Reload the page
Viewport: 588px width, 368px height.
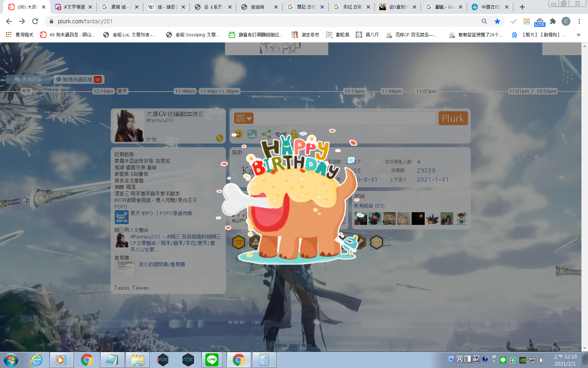pyautogui.click(x=35, y=21)
